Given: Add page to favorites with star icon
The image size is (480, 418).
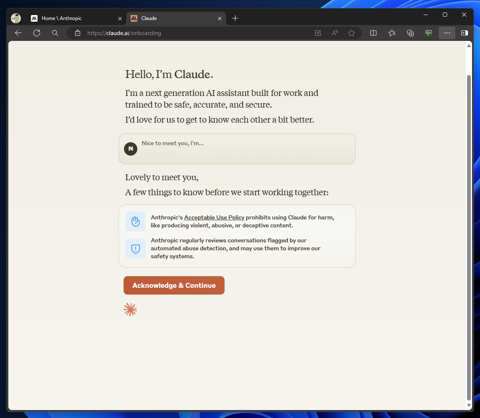Looking at the screenshot, I should coord(351,33).
